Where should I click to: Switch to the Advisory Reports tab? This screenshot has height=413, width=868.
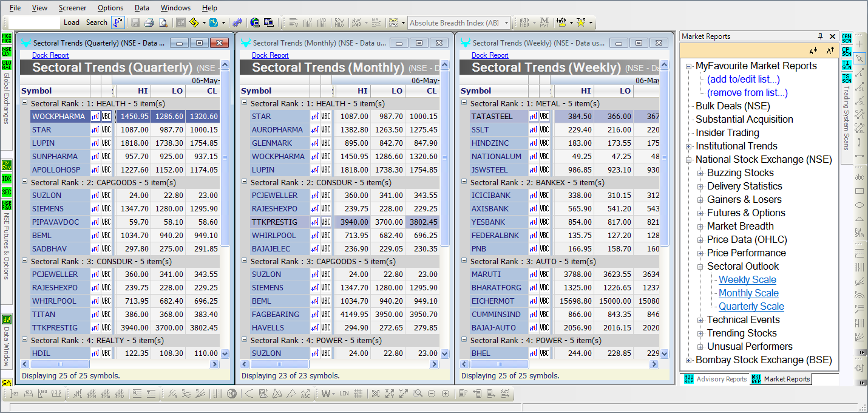(x=716, y=379)
